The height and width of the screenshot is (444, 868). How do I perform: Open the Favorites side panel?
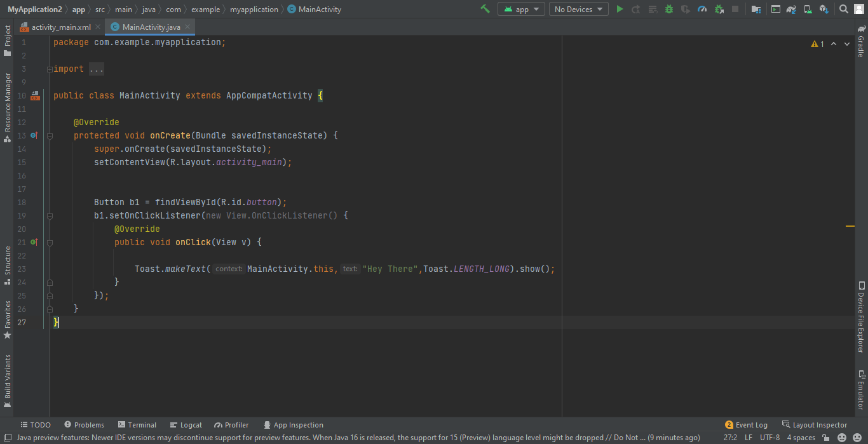point(8,320)
